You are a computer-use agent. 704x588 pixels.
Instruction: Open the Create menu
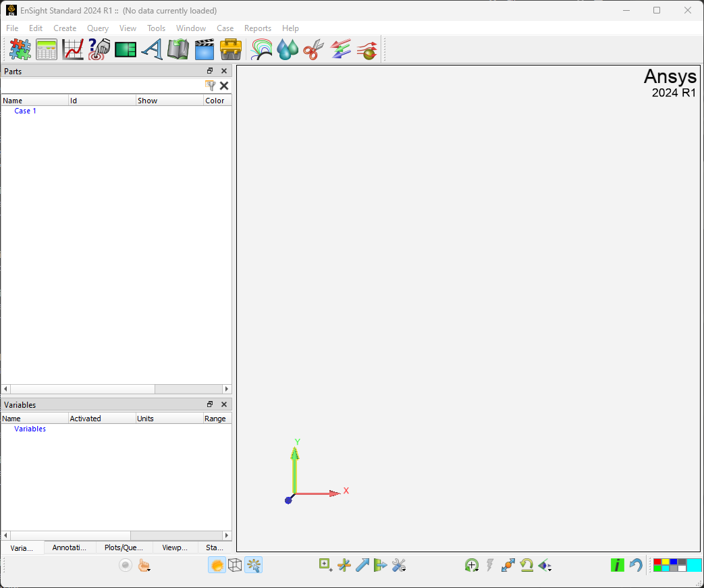65,28
